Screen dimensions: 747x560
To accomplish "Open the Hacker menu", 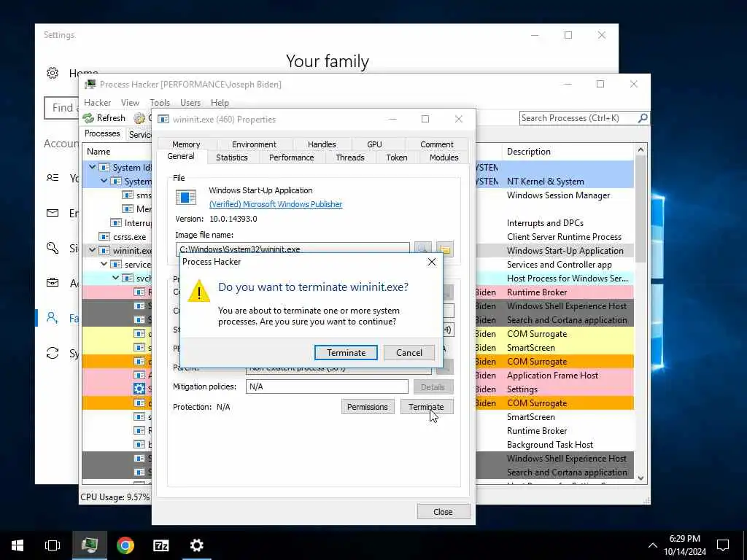I will [x=97, y=103].
